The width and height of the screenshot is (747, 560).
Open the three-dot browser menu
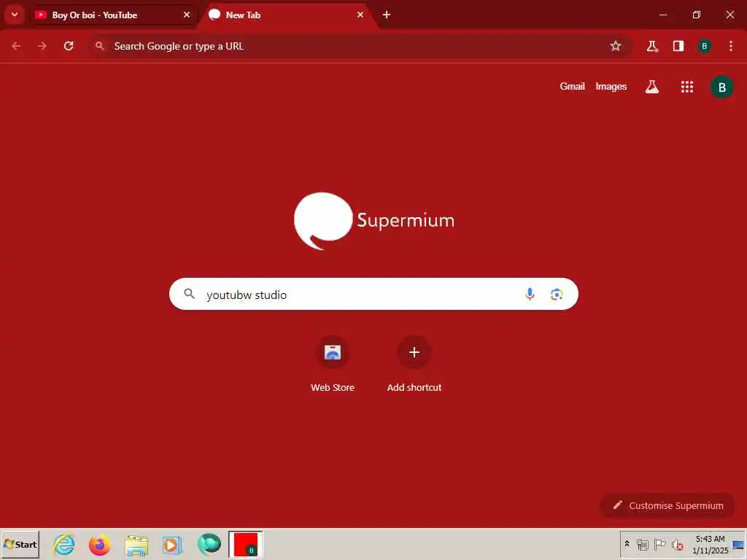pyautogui.click(x=731, y=46)
